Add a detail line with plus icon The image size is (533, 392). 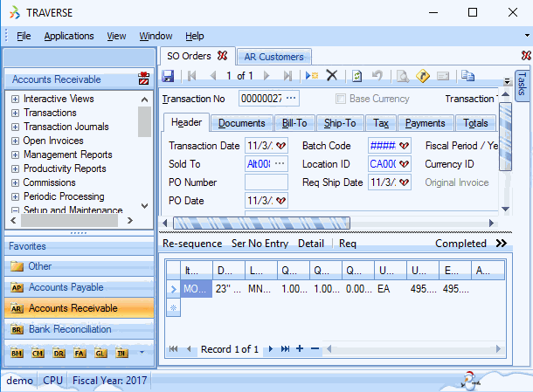(300, 348)
